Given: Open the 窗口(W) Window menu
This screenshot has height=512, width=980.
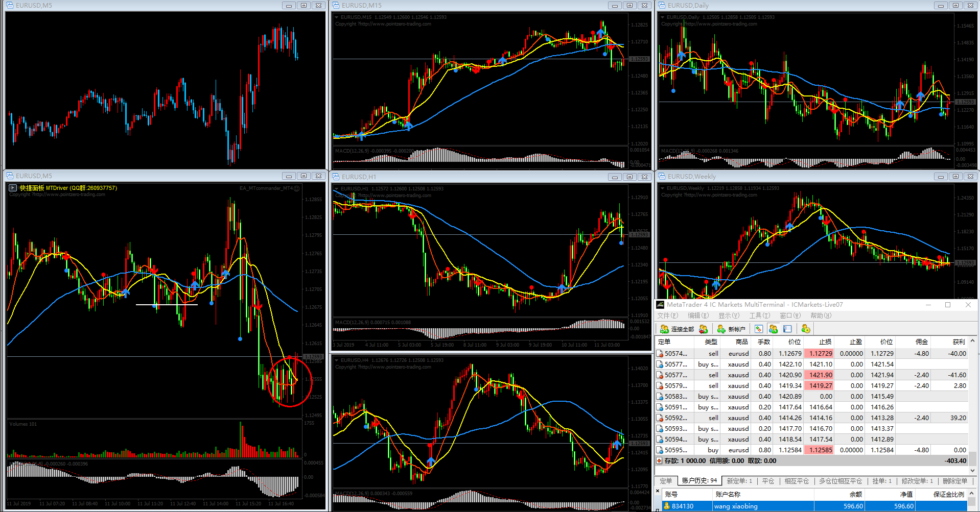Looking at the screenshot, I should tap(790, 315).
